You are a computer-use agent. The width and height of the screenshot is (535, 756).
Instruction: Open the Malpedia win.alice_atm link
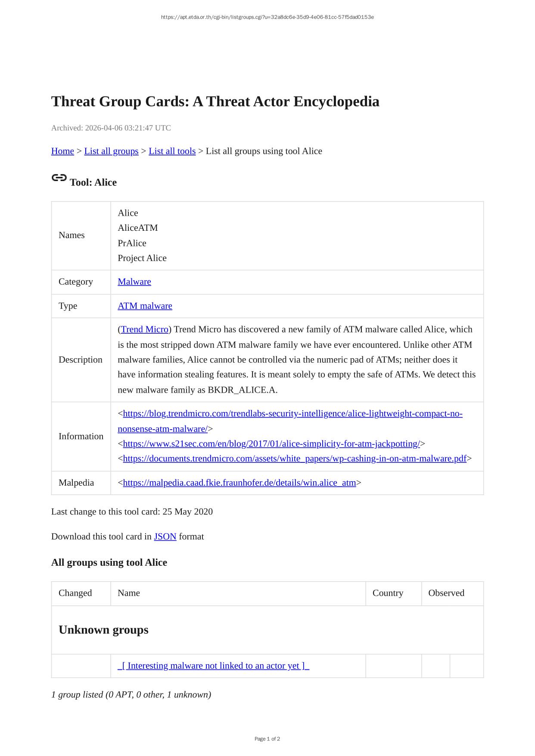coord(240,483)
